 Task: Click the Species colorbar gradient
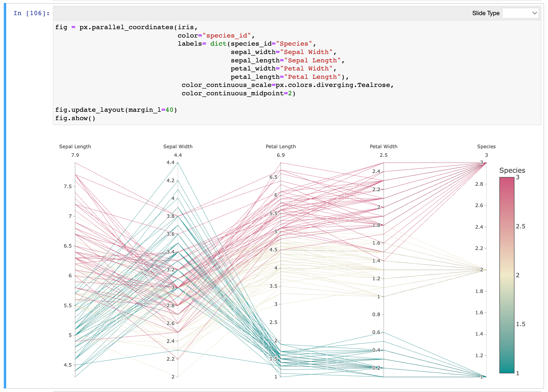507,275
